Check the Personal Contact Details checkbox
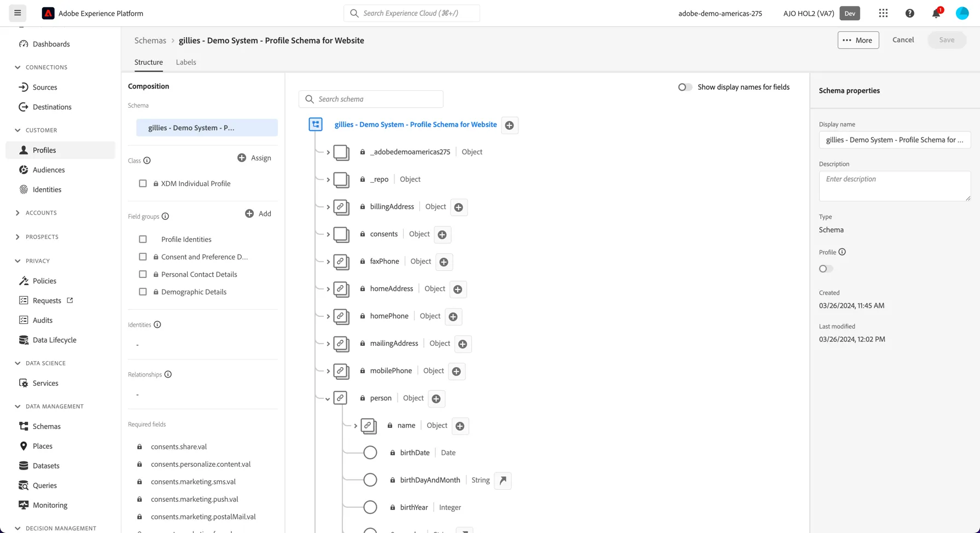Viewport: 980px width, 533px height. pos(143,274)
